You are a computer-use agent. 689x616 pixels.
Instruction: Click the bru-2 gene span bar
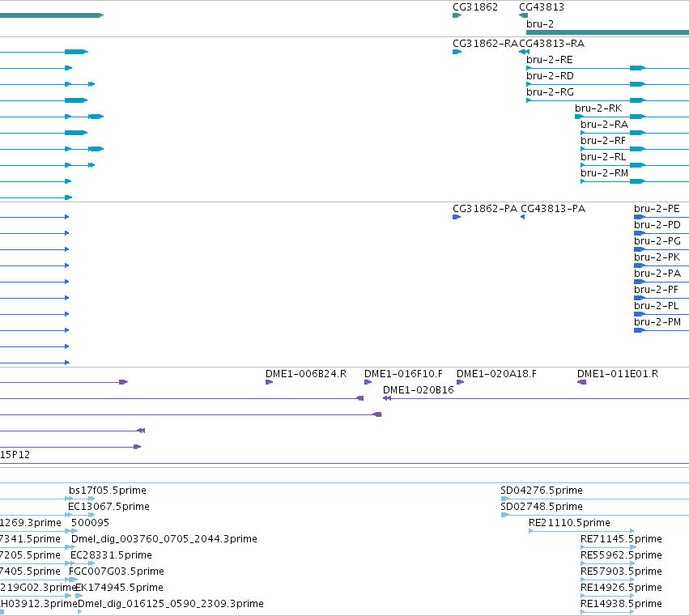point(607,32)
